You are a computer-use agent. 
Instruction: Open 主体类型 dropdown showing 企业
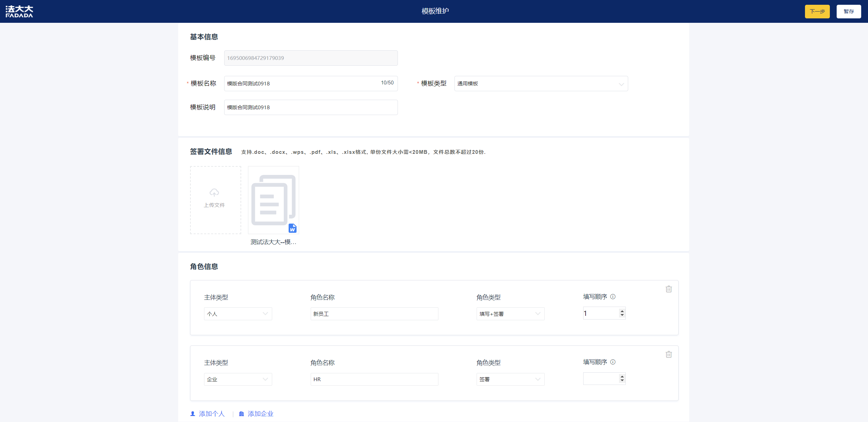coord(238,379)
